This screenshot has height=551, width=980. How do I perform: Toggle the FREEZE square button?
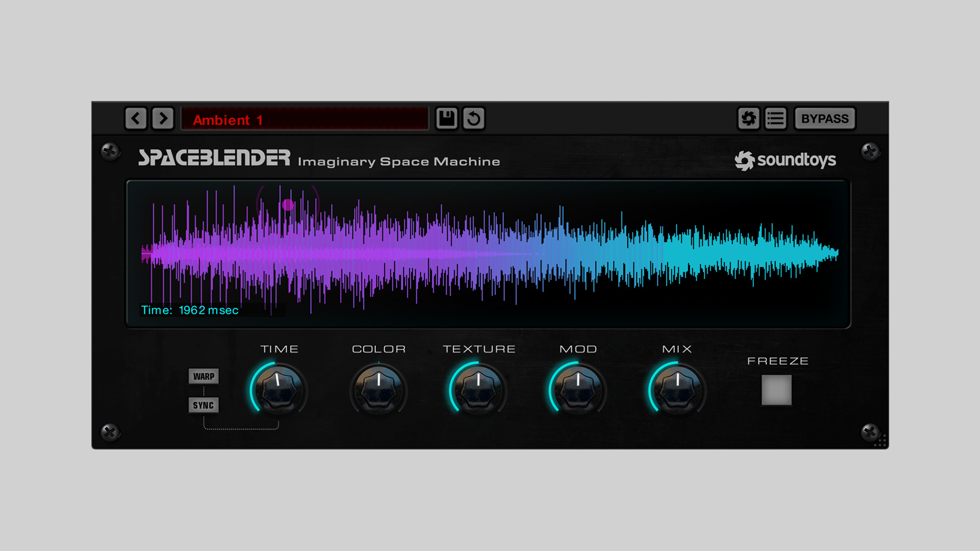tap(776, 390)
